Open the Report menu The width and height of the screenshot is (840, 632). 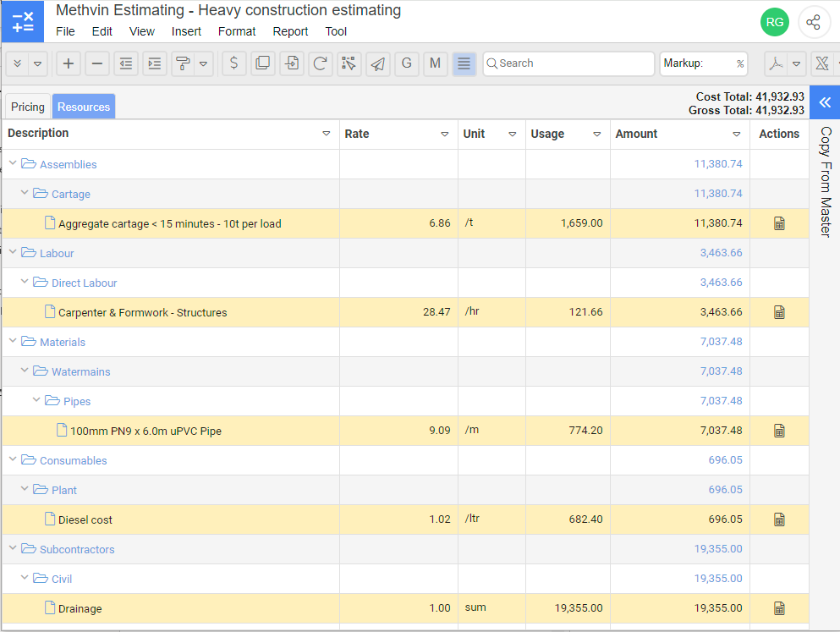point(290,31)
